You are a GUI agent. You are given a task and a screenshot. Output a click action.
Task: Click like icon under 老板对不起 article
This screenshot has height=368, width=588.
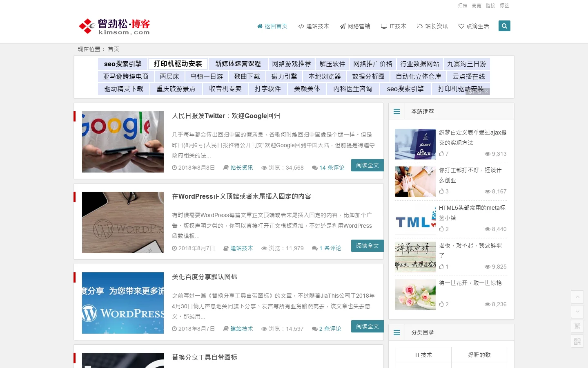tap(441, 267)
